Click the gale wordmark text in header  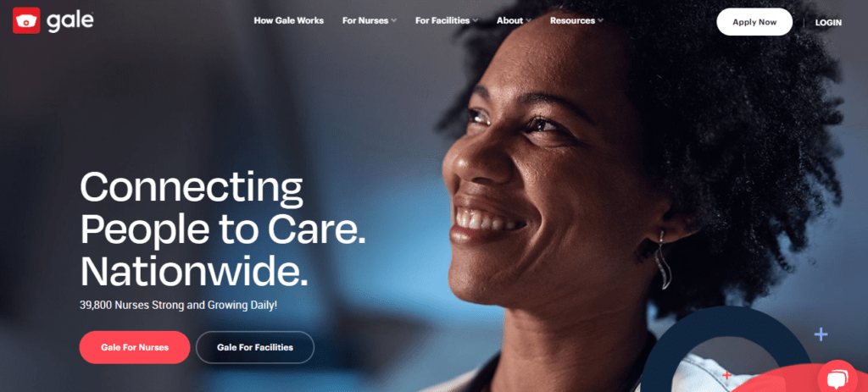(70, 21)
